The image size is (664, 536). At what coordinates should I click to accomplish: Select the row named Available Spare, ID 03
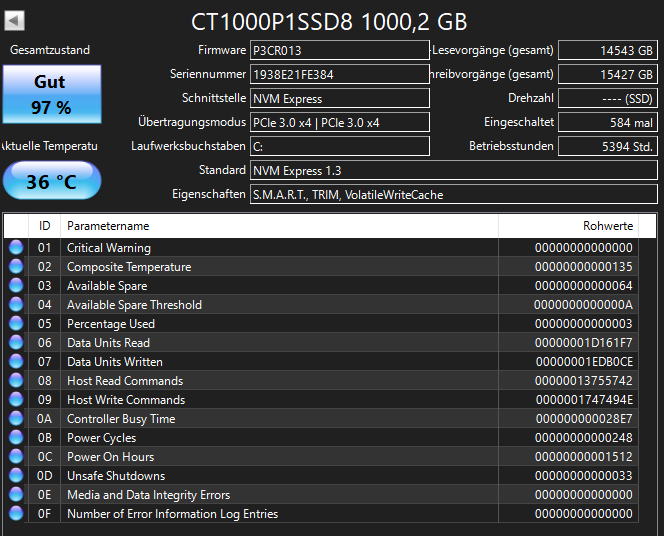(321, 285)
